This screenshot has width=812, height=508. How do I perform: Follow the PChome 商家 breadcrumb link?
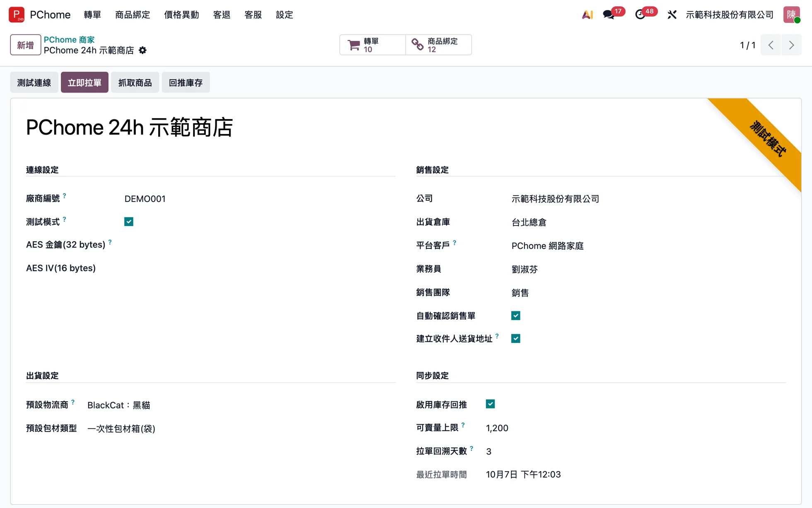(69, 39)
